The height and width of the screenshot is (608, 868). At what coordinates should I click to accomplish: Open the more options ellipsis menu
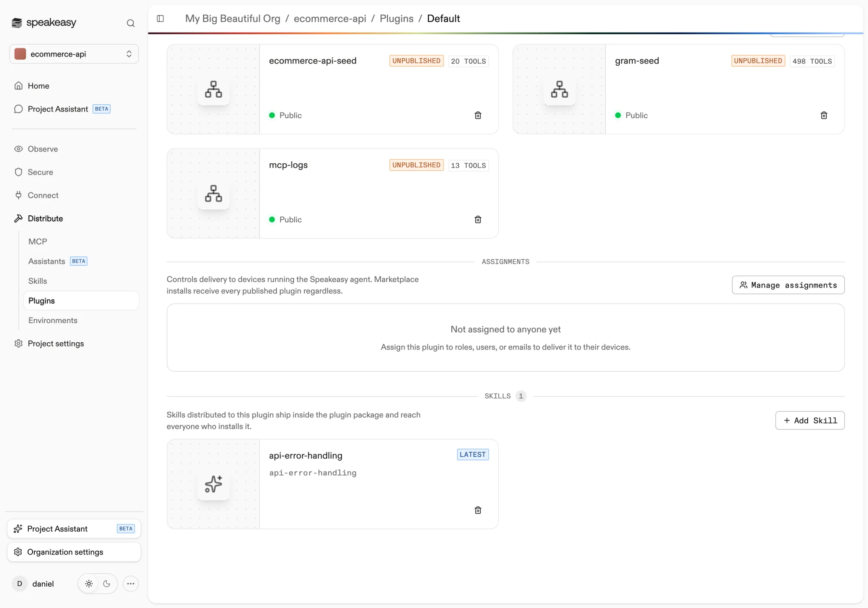131,584
